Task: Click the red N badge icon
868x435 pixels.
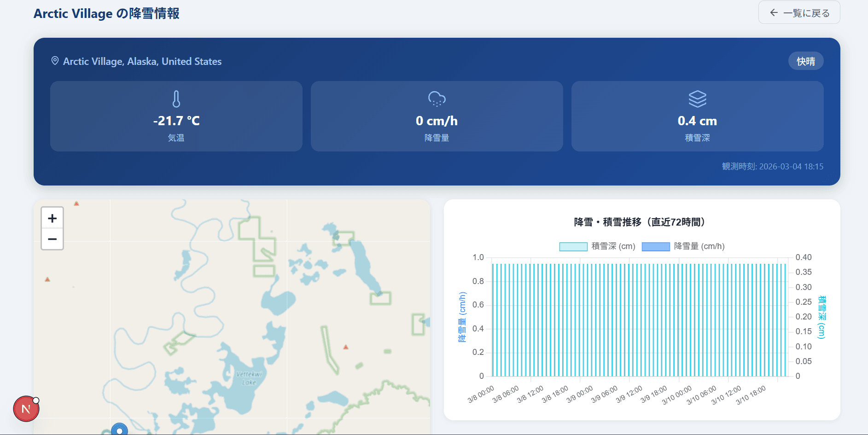Action: pyautogui.click(x=26, y=409)
